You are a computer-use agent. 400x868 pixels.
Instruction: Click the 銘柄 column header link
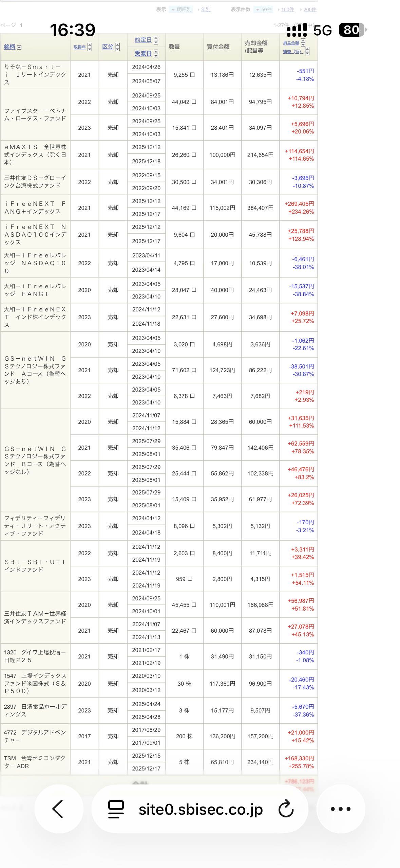click(9, 47)
